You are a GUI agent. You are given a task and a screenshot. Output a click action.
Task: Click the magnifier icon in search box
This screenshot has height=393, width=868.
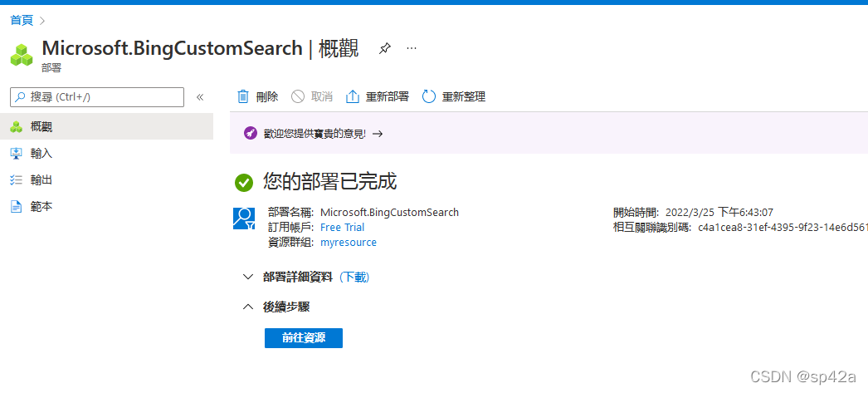[x=20, y=97]
